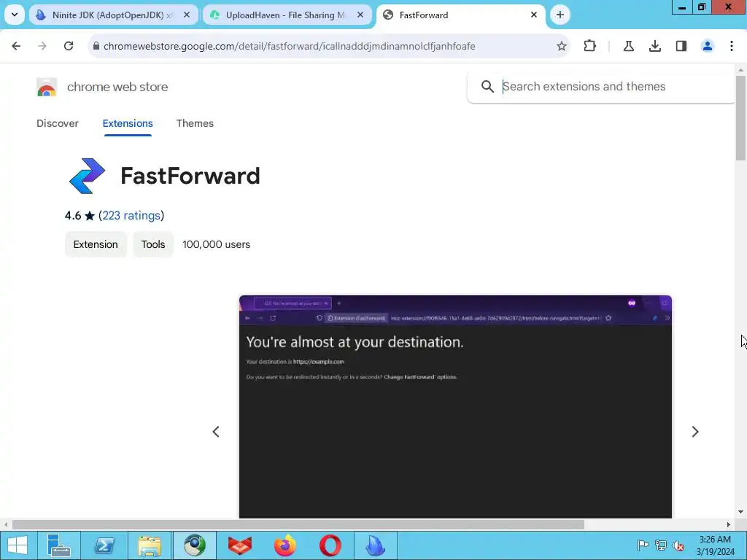The width and height of the screenshot is (747, 560).
Task: Click the Tools category chip
Action: tap(153, 244)
